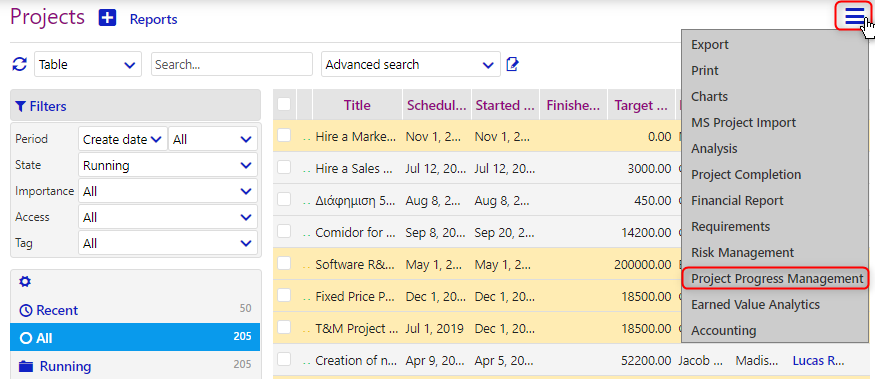The height and width of the screenshot is (379, 875).
Task: Open the Importance dropdown
Action: tap(168, 191)
